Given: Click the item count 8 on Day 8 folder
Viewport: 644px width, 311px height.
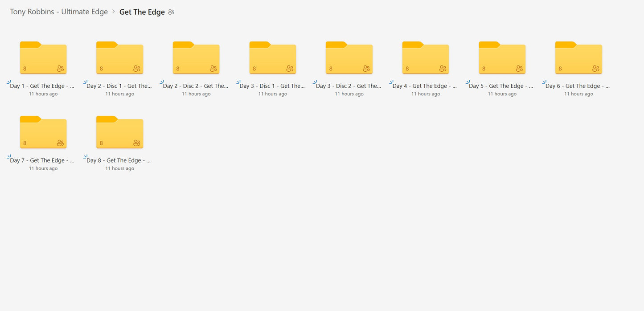Looking at the screenshot, I should point(101,143).
